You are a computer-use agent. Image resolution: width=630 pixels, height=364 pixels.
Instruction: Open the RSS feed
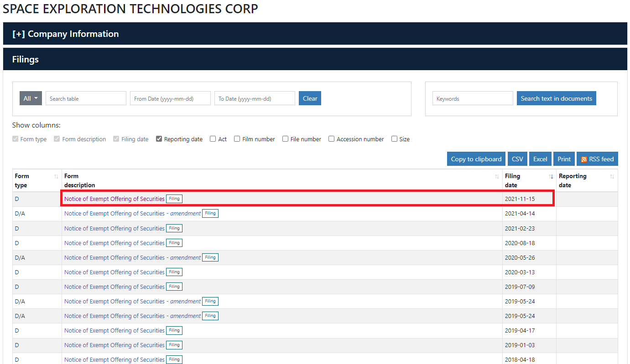pos(597,159)
